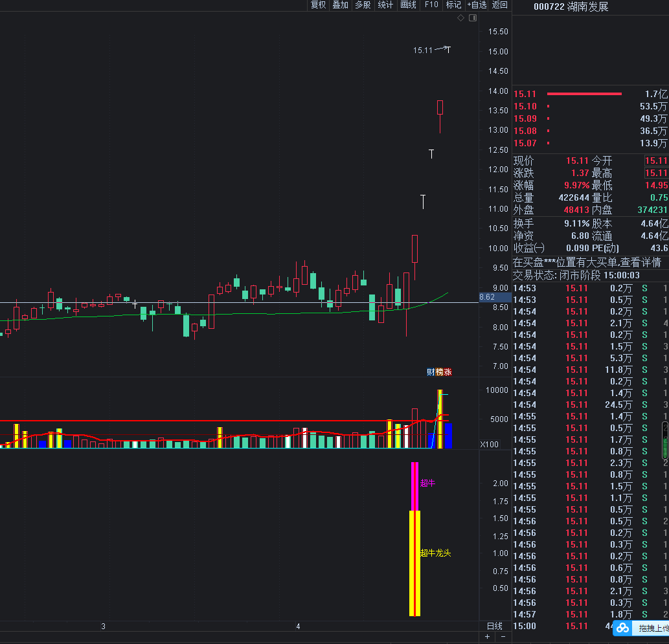Select the 14:56 trade of 0.6万

(x=591, y=568)
